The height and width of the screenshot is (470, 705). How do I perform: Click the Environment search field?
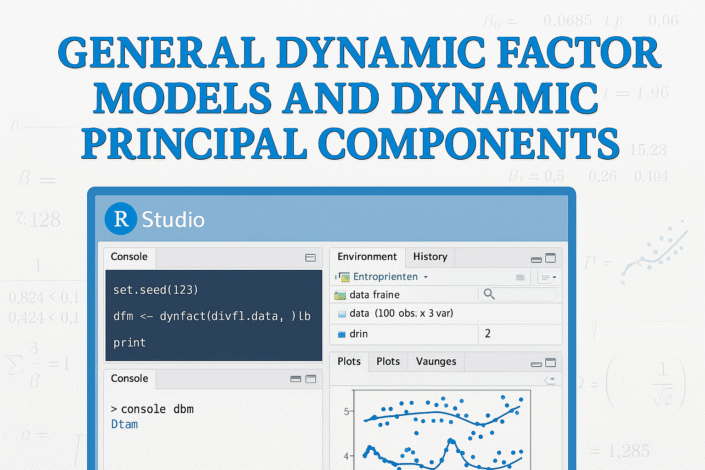point(515,295)
